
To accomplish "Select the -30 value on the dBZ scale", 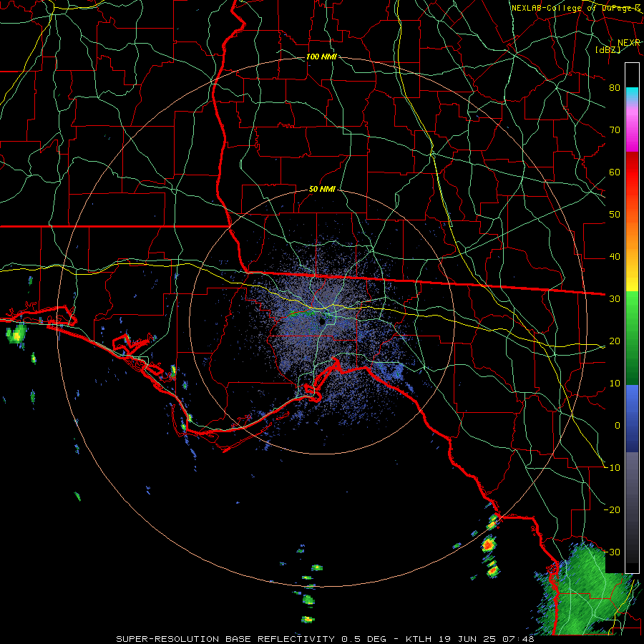I will [613, 552].
